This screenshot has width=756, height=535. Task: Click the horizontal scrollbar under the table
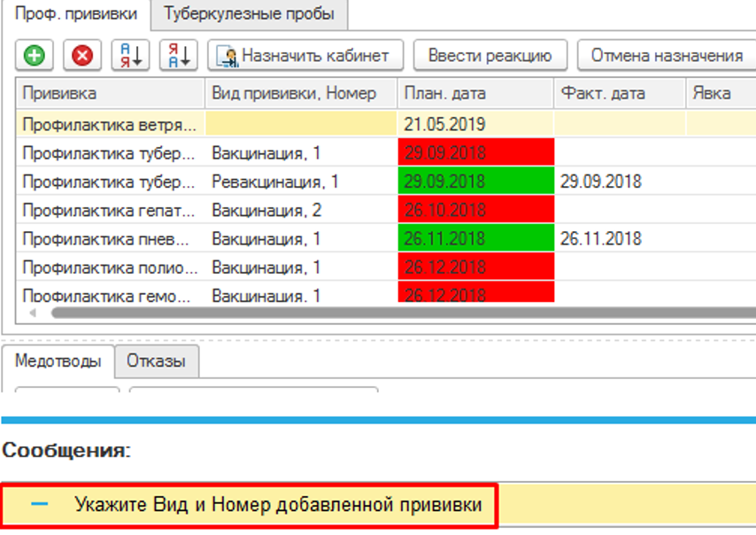pos(398,313)
